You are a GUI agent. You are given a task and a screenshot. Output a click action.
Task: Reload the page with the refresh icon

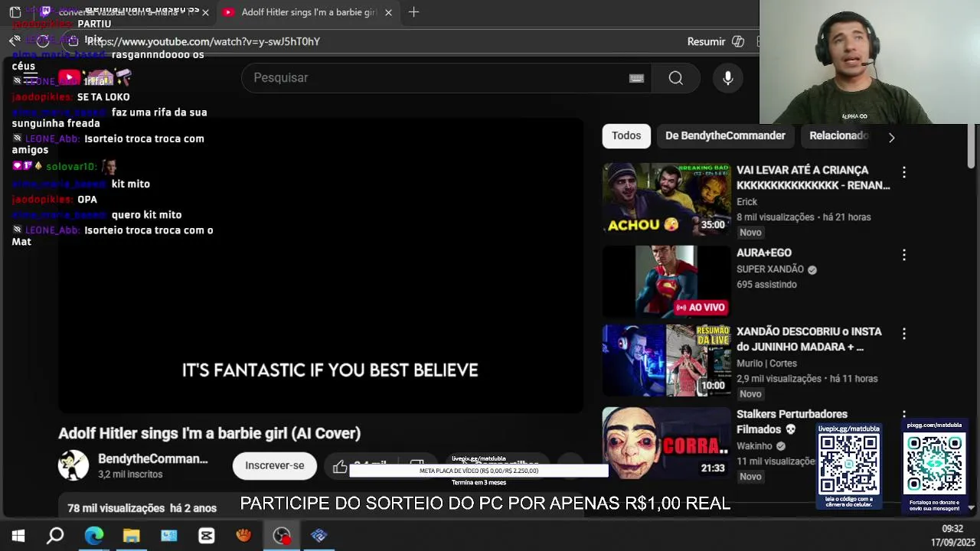pyautogui.click(x=43, y=41)
